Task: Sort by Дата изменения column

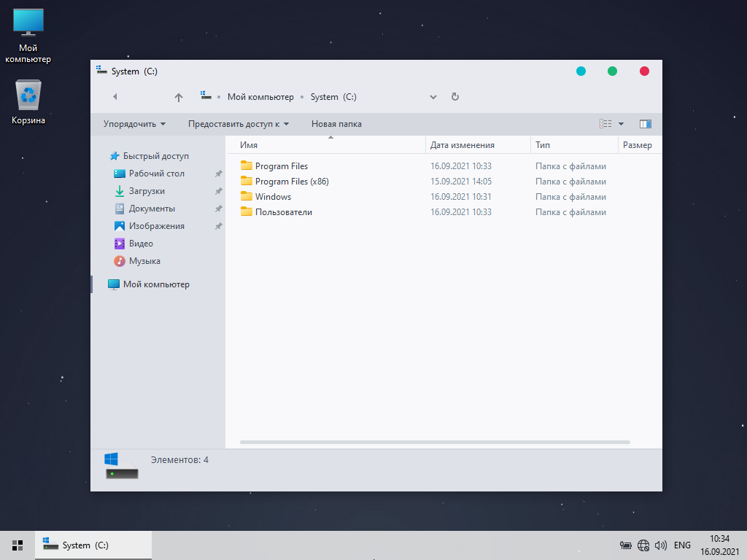Action: point(462,145)
